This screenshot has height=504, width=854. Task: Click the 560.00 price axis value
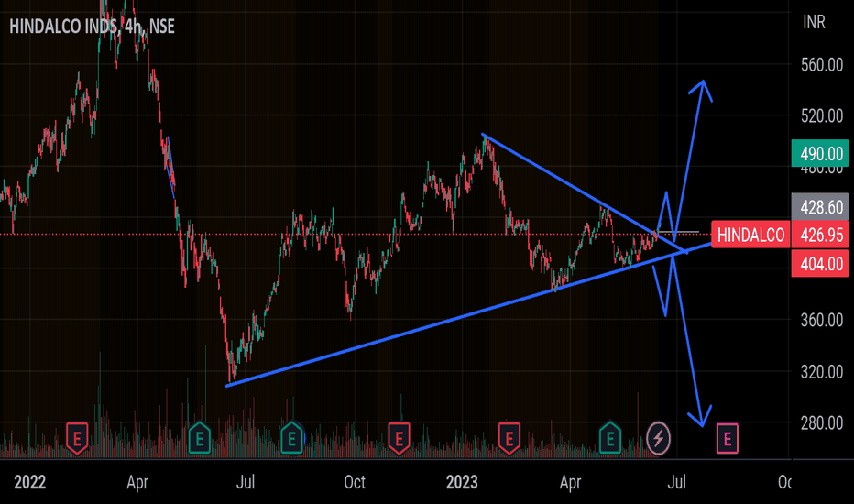tap(822, 65)
